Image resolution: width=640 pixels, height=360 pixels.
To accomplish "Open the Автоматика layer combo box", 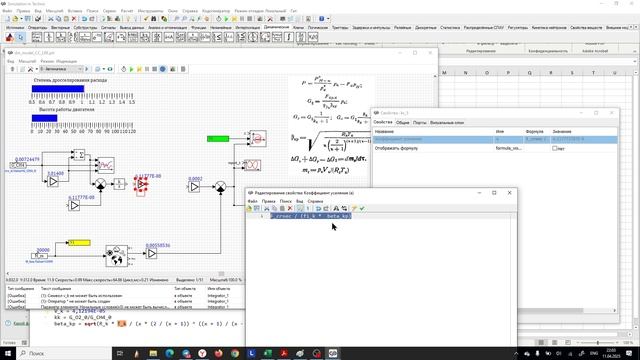I will [61, 69].
